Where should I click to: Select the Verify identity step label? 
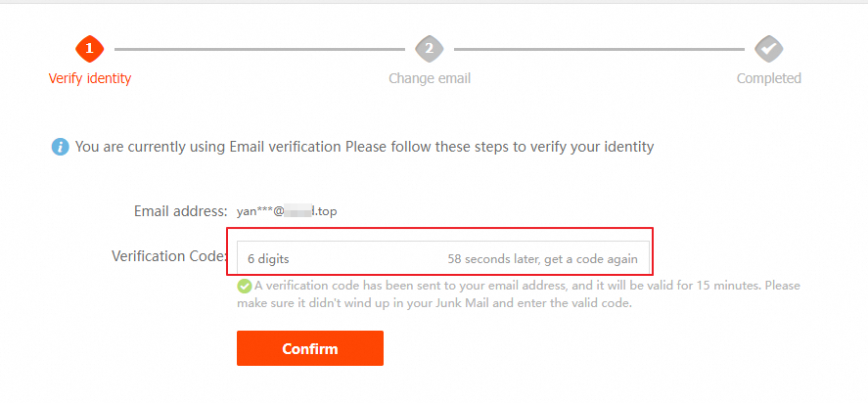90,78
